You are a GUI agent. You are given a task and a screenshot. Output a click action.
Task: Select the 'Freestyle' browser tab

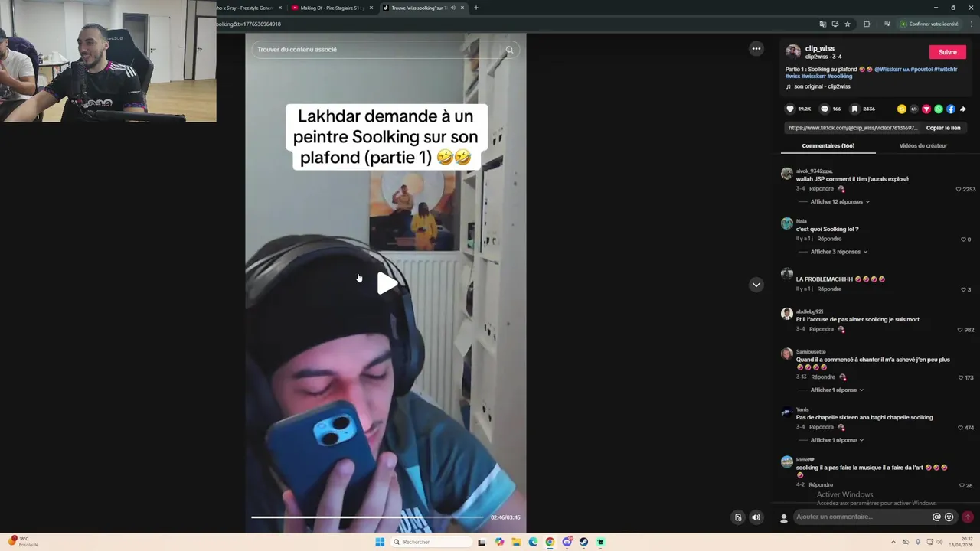pyautogui.click(x=249, y=8)
